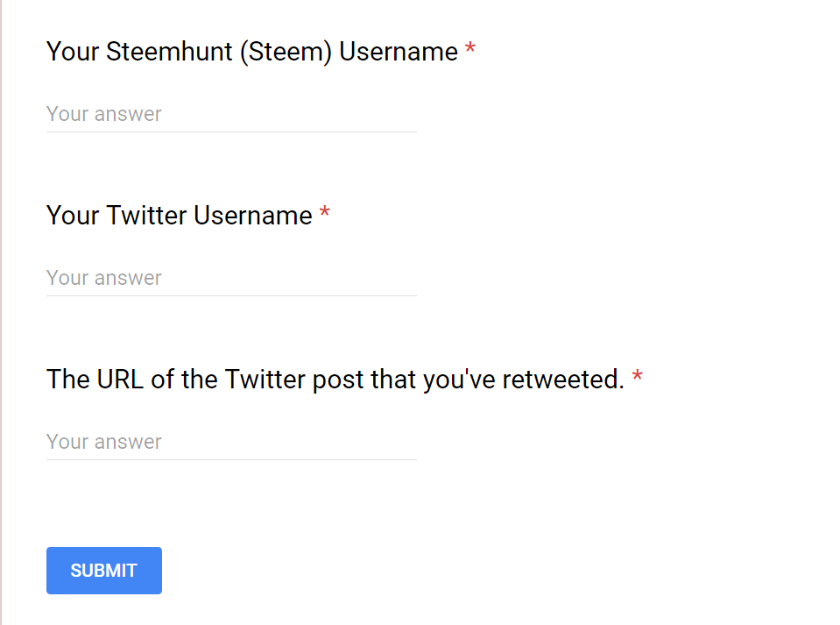Image resolution: width=840 pixels, height=625 pixels.
Task: Click the word 'Steemhunt' in the first heading
Action: pos(169,52)
